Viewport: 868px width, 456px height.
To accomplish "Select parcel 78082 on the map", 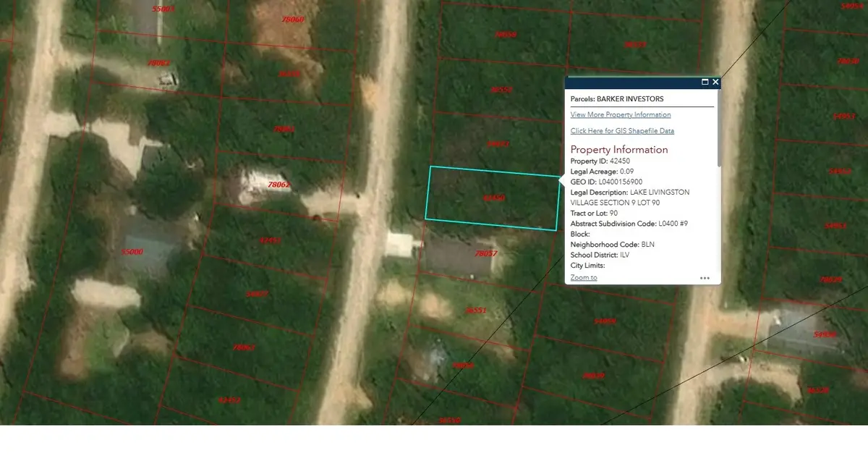I will click(x=158, y=64).
